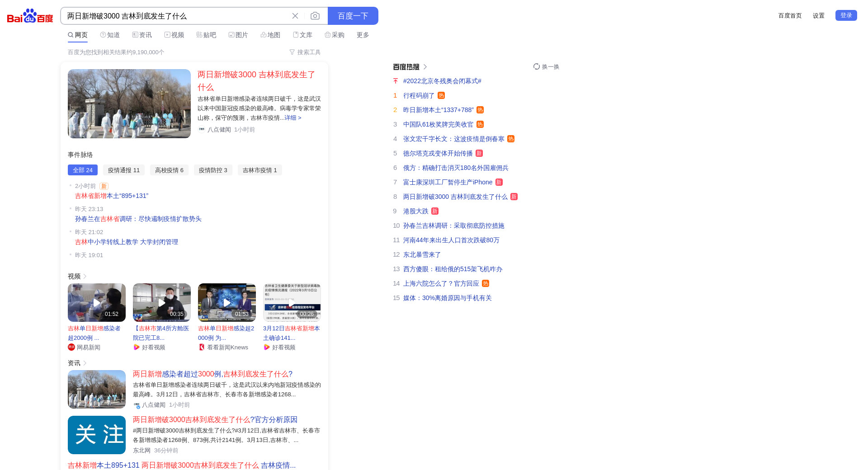Click the 换一换 refresh icon
Screen dimensions: 868x470
click(537, 66)
